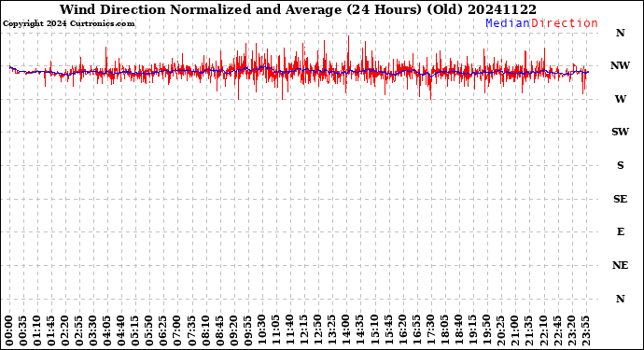Click the 02:55 time label
The width and height of the screenshot is (644, 350).
tap(79, 331)
